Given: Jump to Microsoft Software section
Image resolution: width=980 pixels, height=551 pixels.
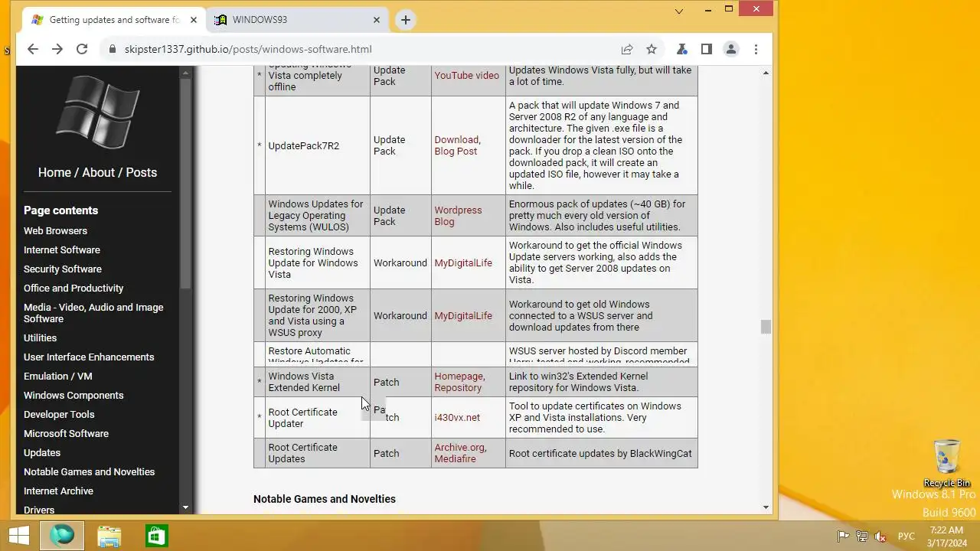Looking at the screenshot, I should click(66, 433).
